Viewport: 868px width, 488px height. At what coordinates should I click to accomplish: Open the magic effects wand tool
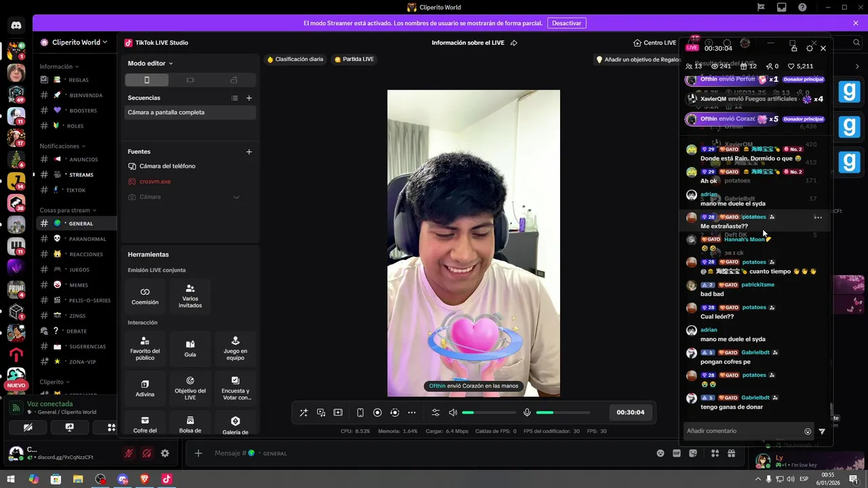tap(304, 412)
